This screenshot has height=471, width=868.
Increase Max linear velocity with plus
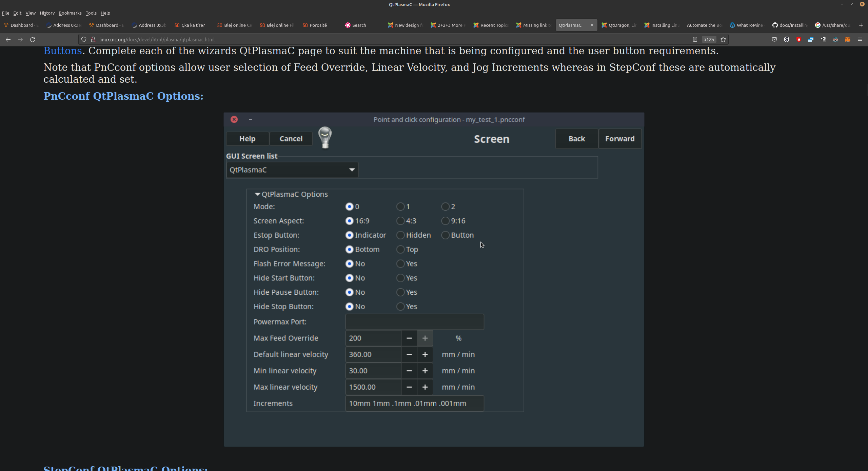click(x=425, y=387)
